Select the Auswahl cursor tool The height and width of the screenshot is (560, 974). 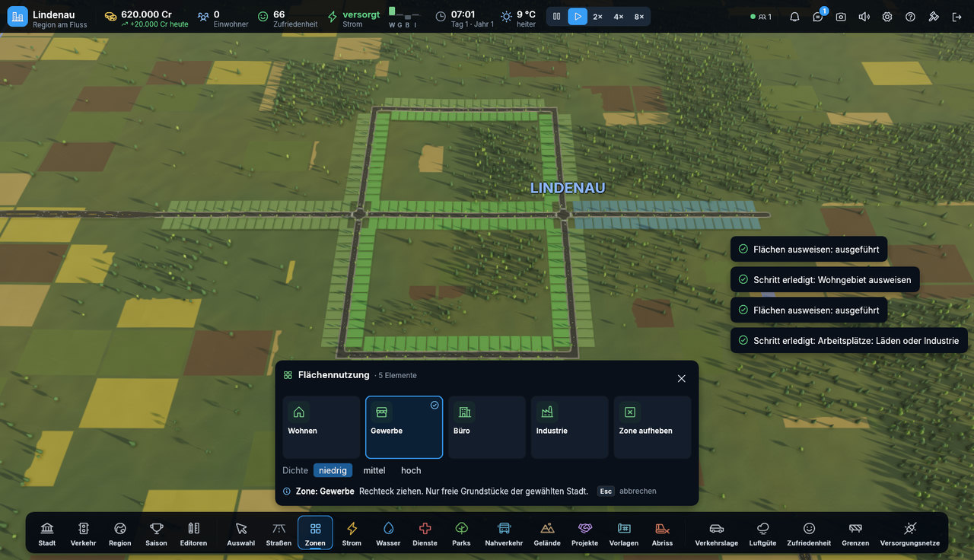[241, 533]
